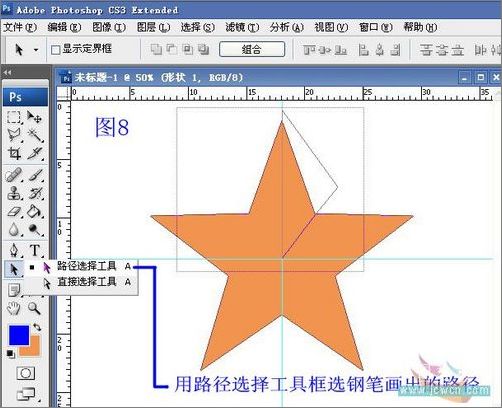Reset default colors small icon
Viewport: 502px width, 408px height.
[10, 353]
